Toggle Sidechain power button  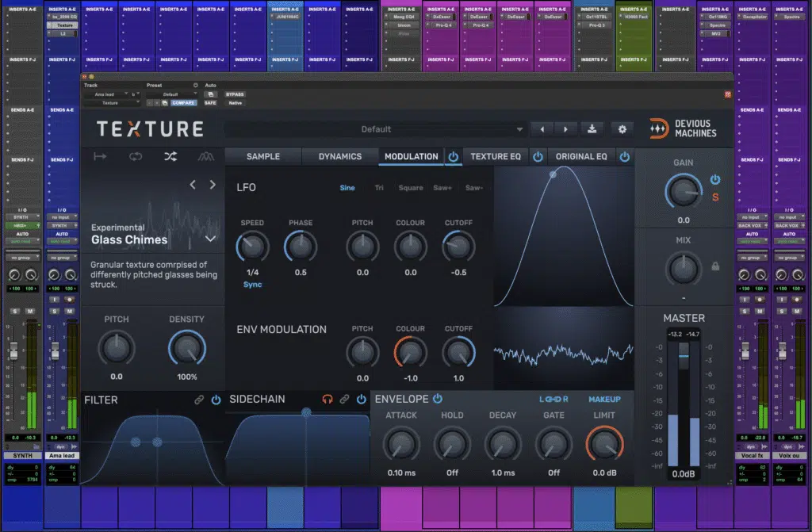pyautogui.click(x=362, y=400)
